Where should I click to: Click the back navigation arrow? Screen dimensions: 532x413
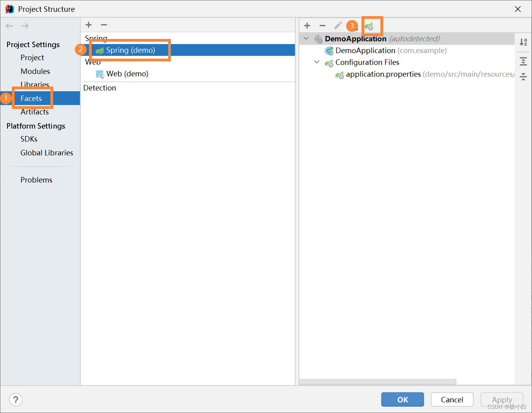[x=9, y=26]
